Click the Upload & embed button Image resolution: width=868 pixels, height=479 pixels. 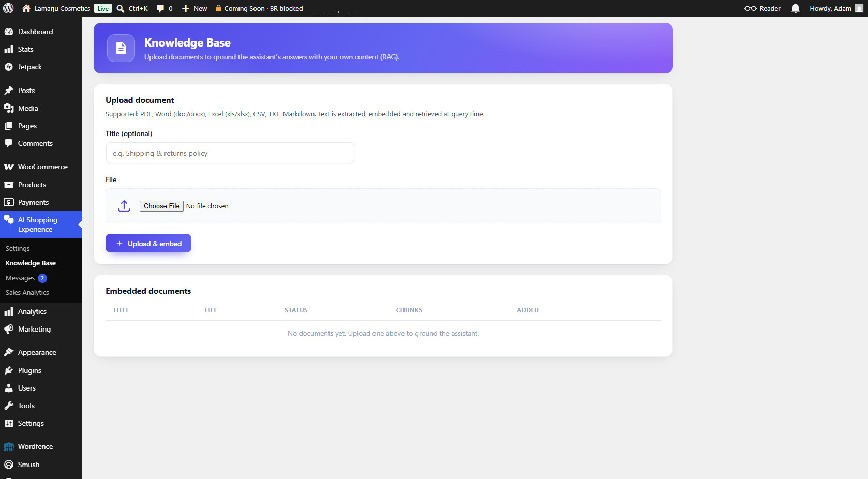coord(148,243)
